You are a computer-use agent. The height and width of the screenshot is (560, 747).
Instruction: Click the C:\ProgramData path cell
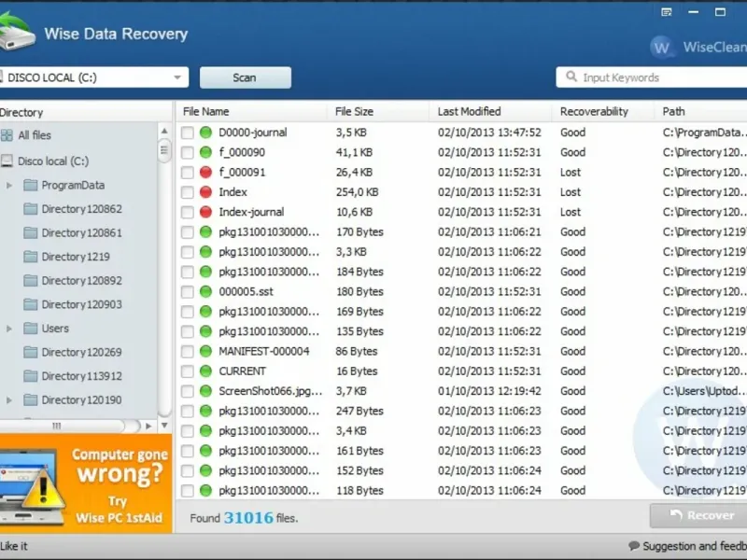click(x=704, y=133)
